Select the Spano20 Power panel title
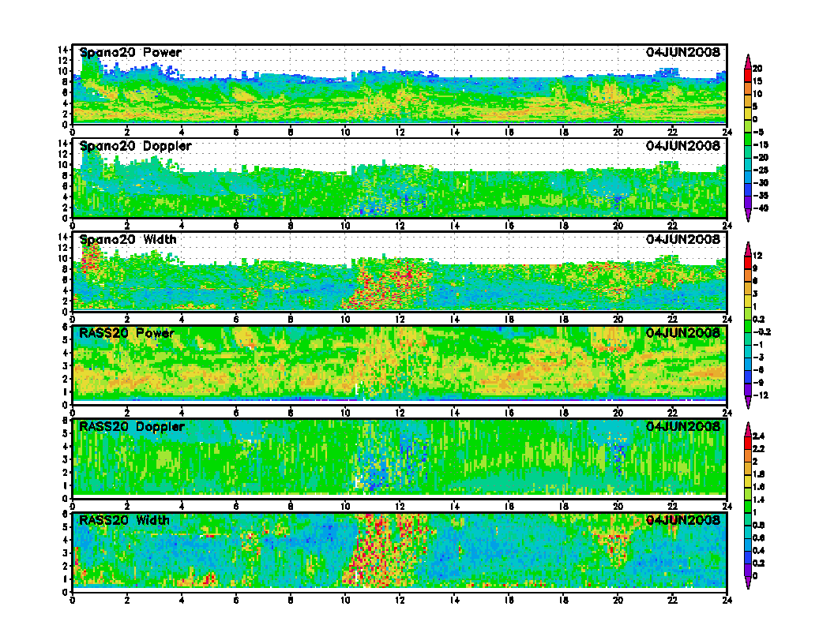 click(x=130, y=53)
